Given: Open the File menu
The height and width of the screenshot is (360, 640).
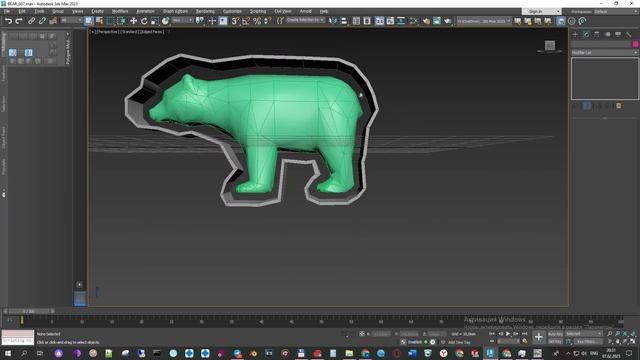Looking at the screenshot, I should (x=7, y=11).
